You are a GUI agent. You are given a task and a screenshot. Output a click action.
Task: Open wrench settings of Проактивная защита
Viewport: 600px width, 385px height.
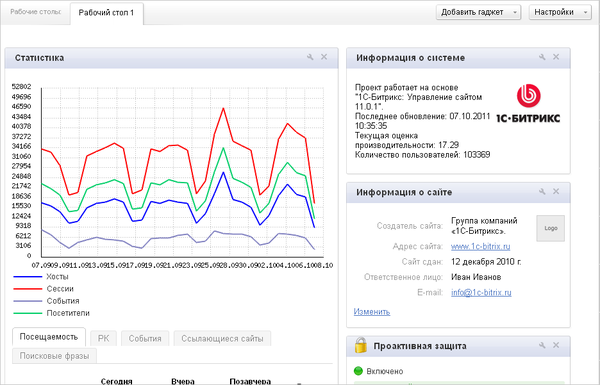click(542, 345)
